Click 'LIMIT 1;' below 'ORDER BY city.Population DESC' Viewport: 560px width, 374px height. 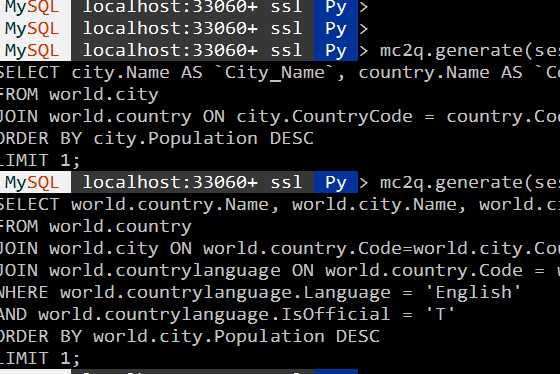[40, 161]
